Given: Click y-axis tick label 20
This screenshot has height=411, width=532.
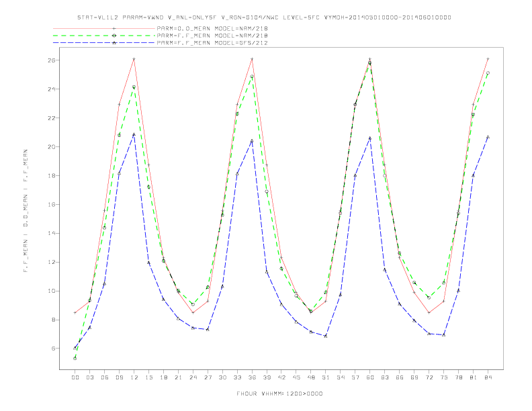Looking at the screenshot, I should tap(53, 147).
